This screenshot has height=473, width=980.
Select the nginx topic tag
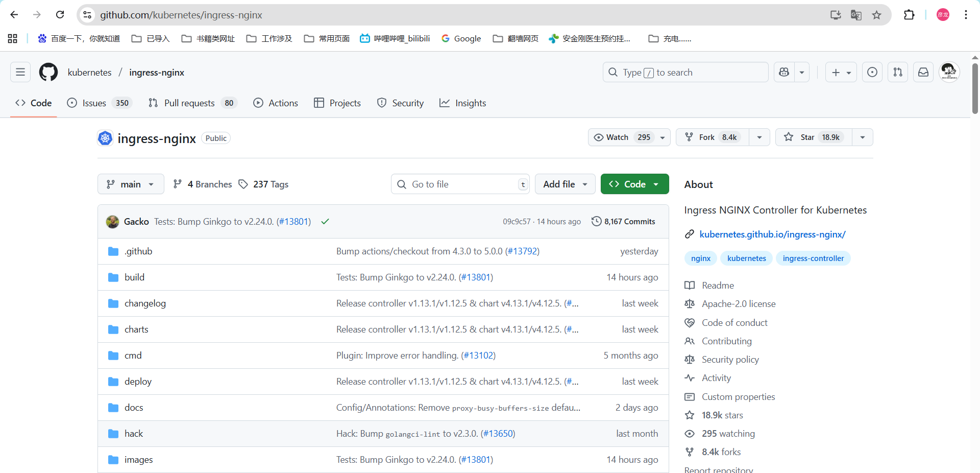[701, 258]
